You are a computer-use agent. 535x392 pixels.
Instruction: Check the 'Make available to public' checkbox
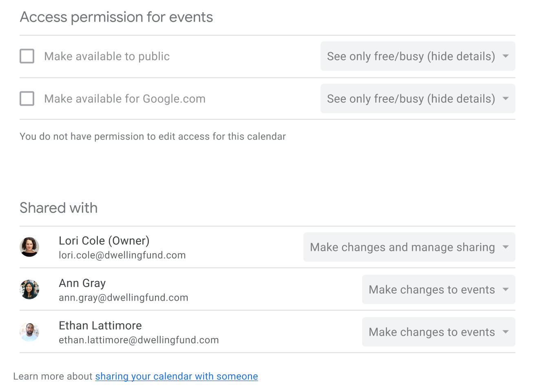(x=27, y=56)
